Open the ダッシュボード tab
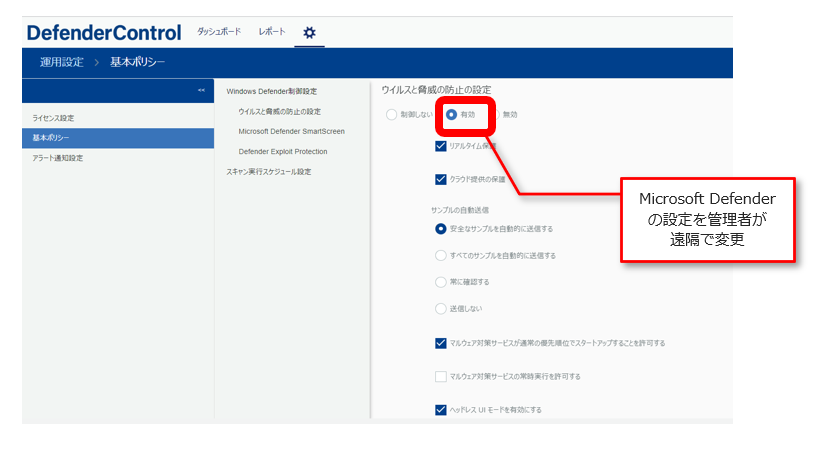This screenshot has width=838, height=462. coord(219,32)
